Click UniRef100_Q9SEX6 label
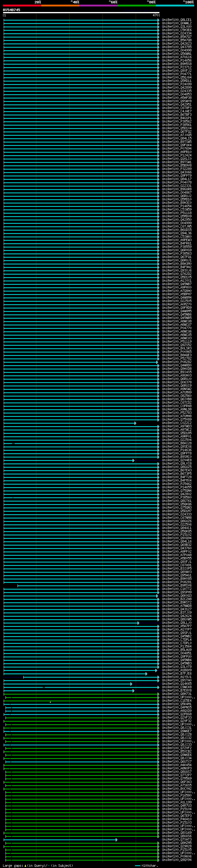197x868 pixels. point(176,446)
